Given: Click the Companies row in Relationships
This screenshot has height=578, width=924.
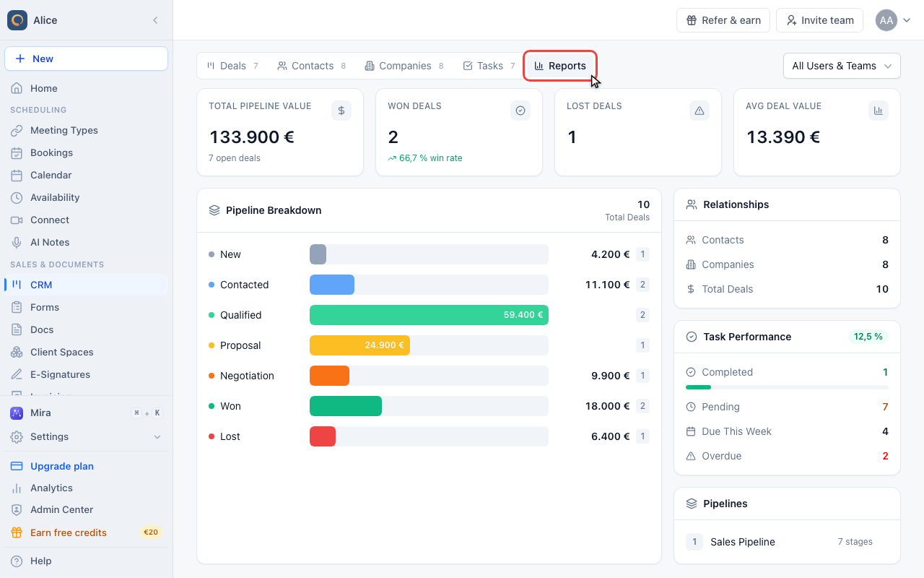Looking at the screenshot, I should click(787, 264).
